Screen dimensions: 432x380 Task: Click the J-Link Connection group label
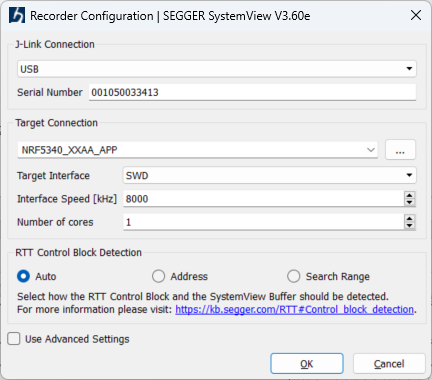tap(55, 44)
